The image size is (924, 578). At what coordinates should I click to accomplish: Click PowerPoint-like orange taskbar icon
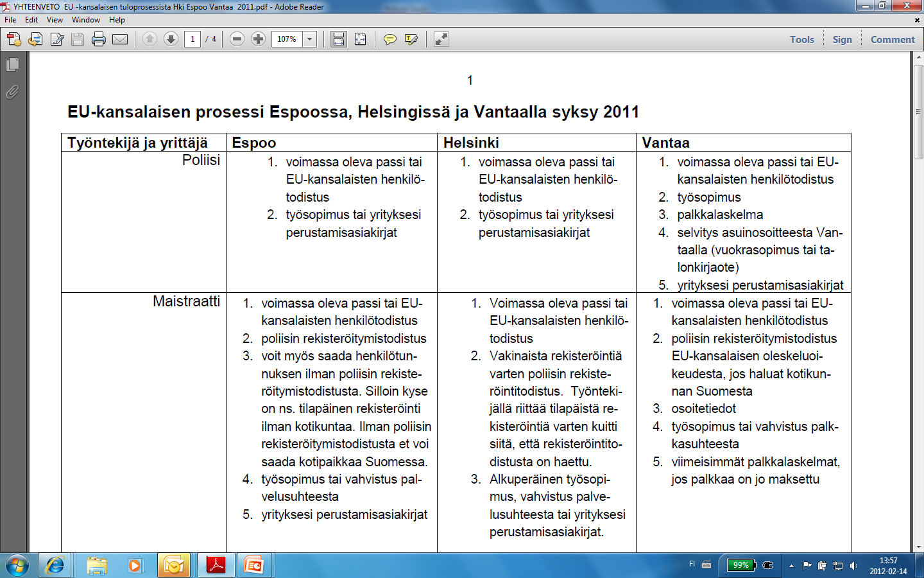(x=255, y=565)
